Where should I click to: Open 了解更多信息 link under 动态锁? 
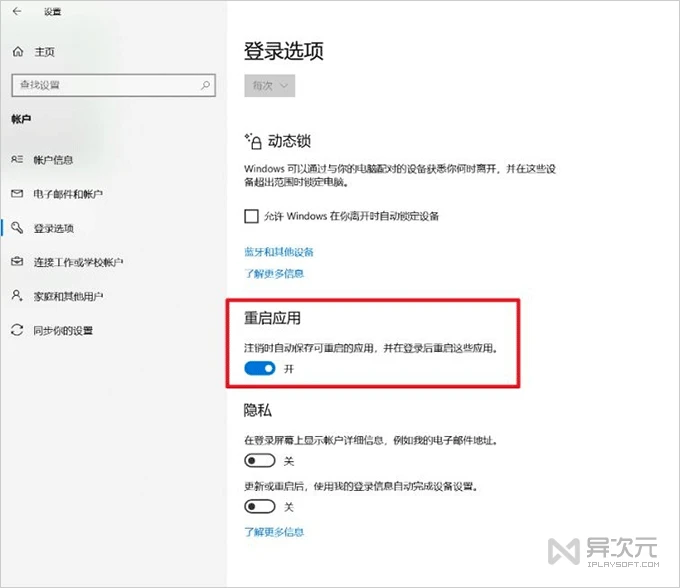pyautogui.click(x=274, y=273)
